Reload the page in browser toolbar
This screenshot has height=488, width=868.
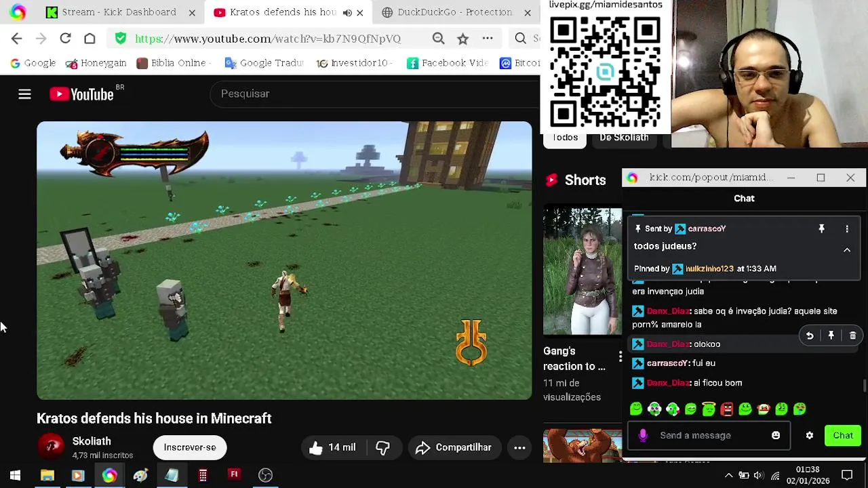coord(65,39)
